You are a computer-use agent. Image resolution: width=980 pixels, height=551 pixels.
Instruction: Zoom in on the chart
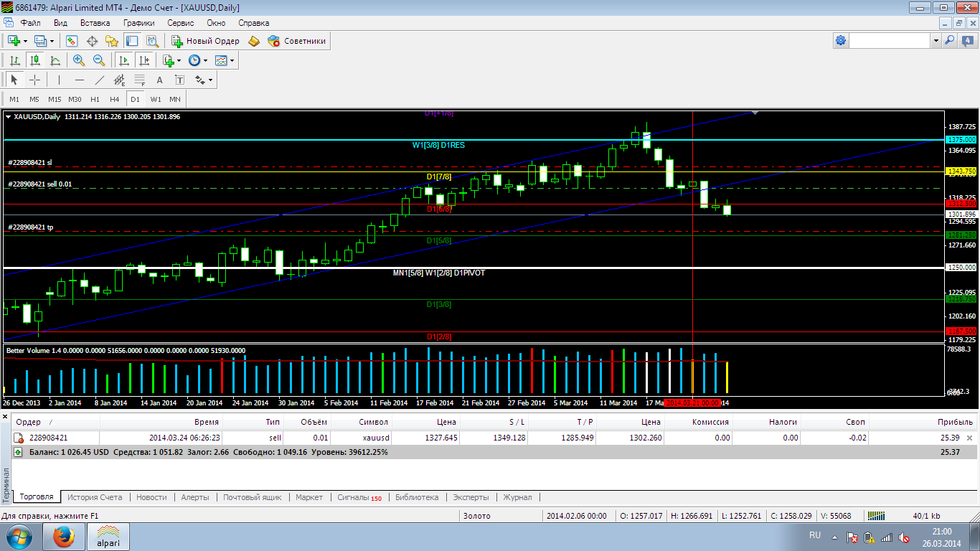click(x=79, y=60)
